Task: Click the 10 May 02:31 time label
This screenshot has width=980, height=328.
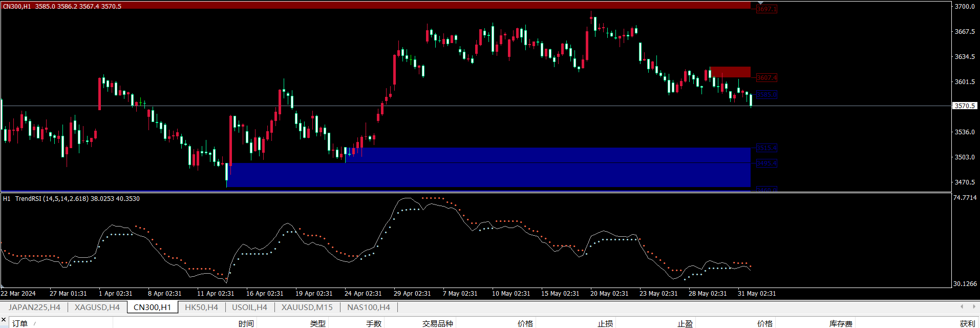Action: coord(511,294)
